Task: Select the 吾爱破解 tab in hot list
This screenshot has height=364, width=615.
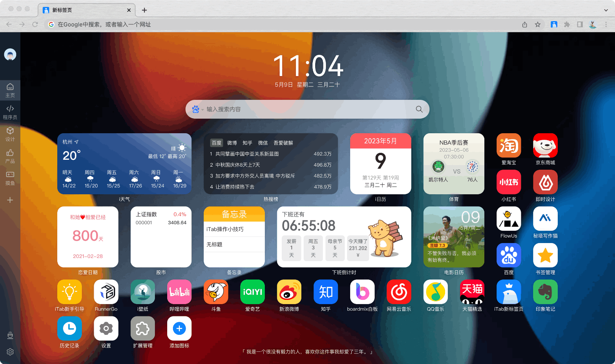Action: click(x=283, y=143)
